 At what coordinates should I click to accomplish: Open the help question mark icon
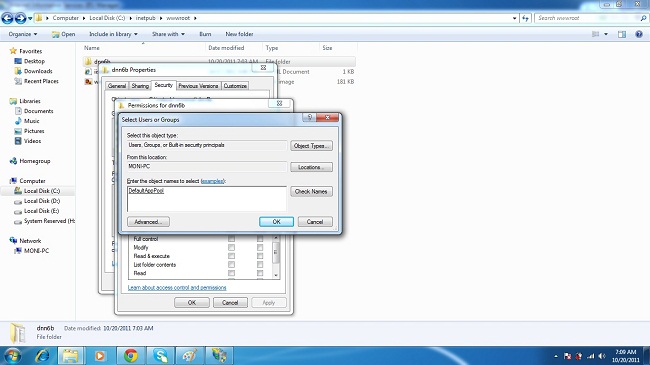tap(639, 34)
